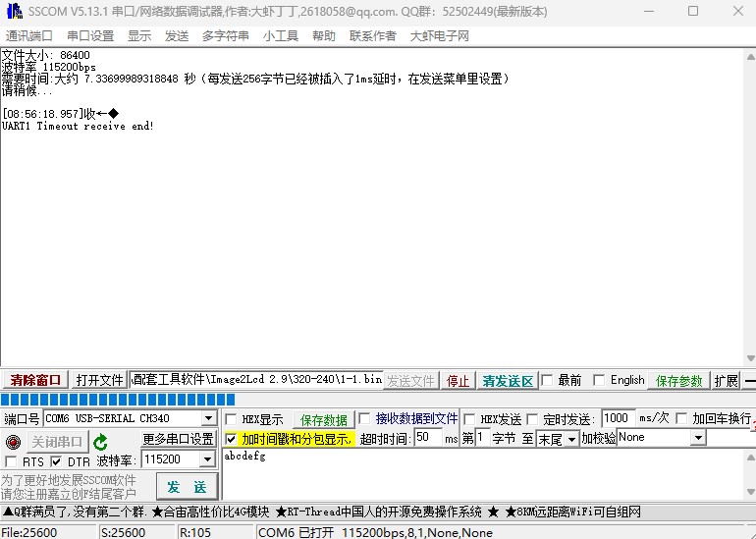Click the 关闭串口 button
Screen dimensions: 756x539
point(57,442)
